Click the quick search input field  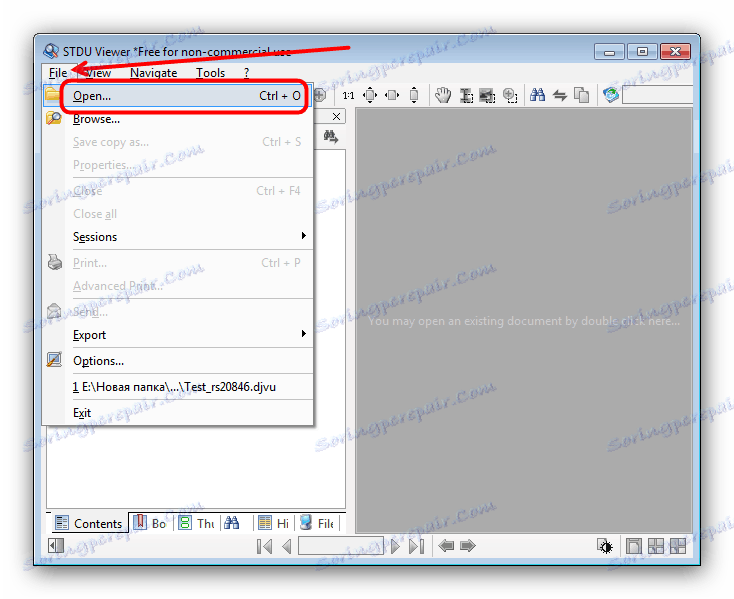[657, 95]
